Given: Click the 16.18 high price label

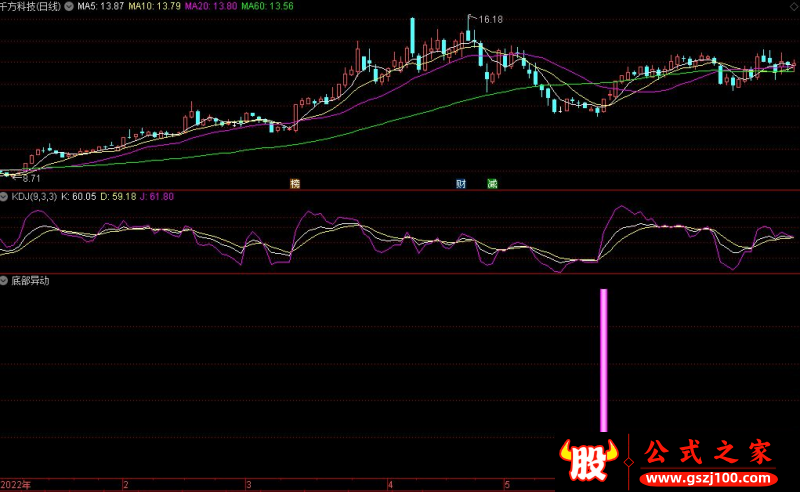Looking at the screenshot, I should pyautogui.click(x=490, y=20).
